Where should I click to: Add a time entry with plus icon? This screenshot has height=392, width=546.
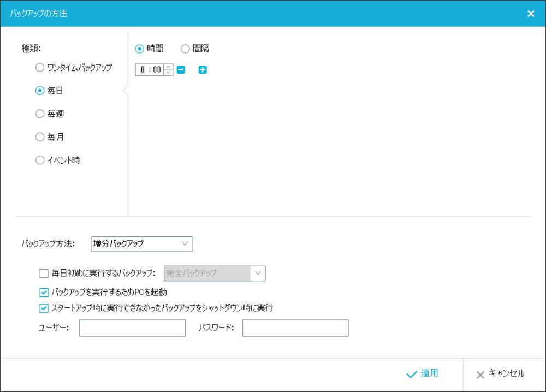coord(203,70)
